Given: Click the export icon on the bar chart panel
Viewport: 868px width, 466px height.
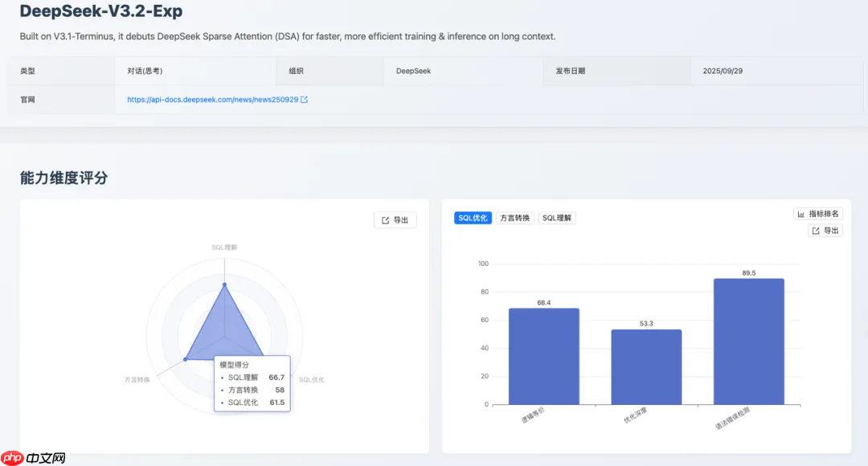Looking at the screenshot, I should tap(814, 230).
